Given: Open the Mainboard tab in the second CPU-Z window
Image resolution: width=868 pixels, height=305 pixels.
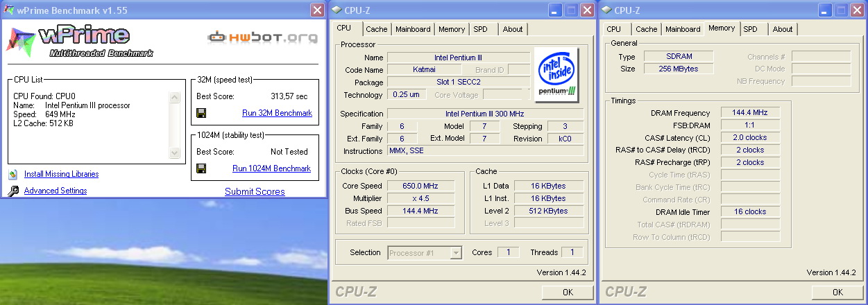Looking at the screenshot, I should [683, 29].
